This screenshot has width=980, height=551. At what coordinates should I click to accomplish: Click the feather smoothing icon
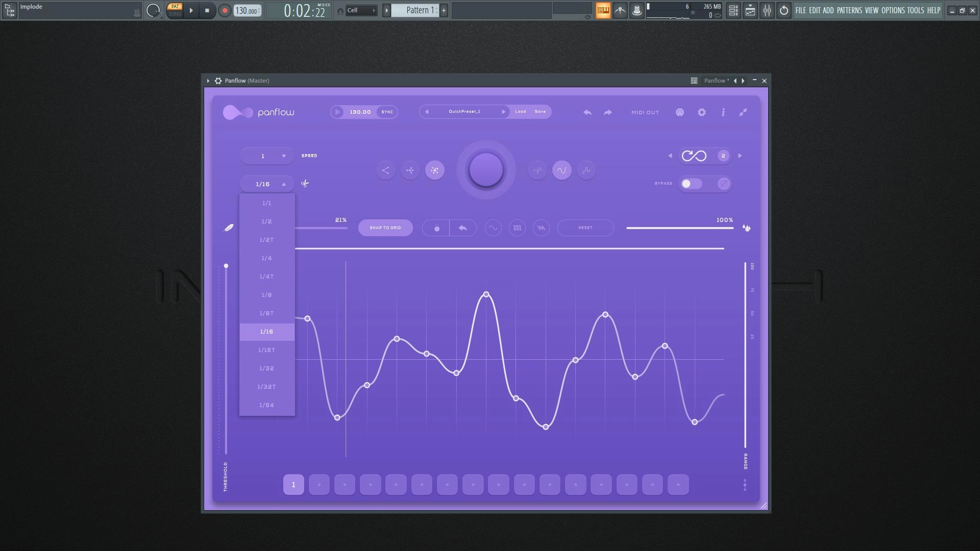coord(229,228)
